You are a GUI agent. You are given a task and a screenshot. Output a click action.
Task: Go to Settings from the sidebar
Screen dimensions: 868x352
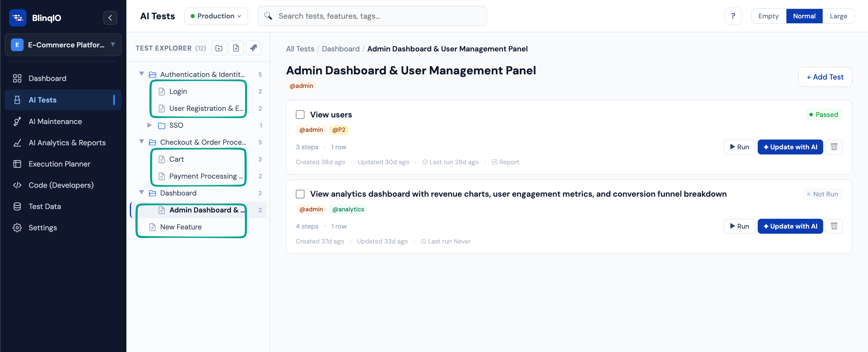(x=43, y=227)
